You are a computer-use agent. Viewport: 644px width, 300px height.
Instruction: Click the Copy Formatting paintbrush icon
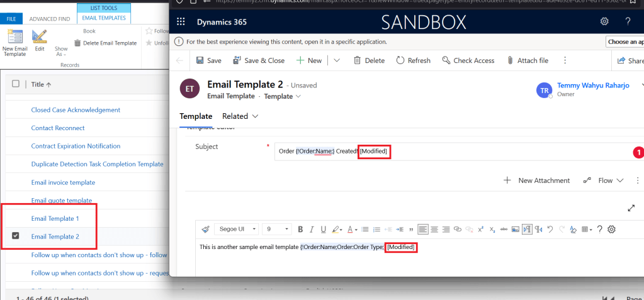coord(206,229)
